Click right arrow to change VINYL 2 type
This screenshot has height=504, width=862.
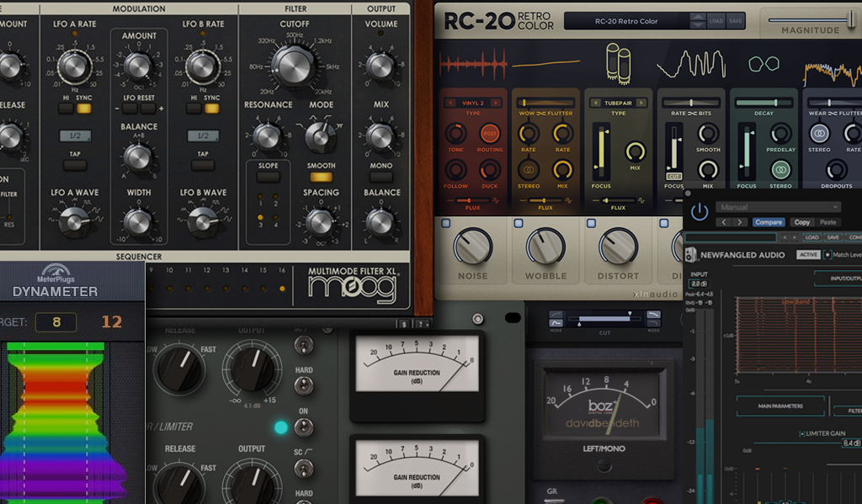coord(497,102)
